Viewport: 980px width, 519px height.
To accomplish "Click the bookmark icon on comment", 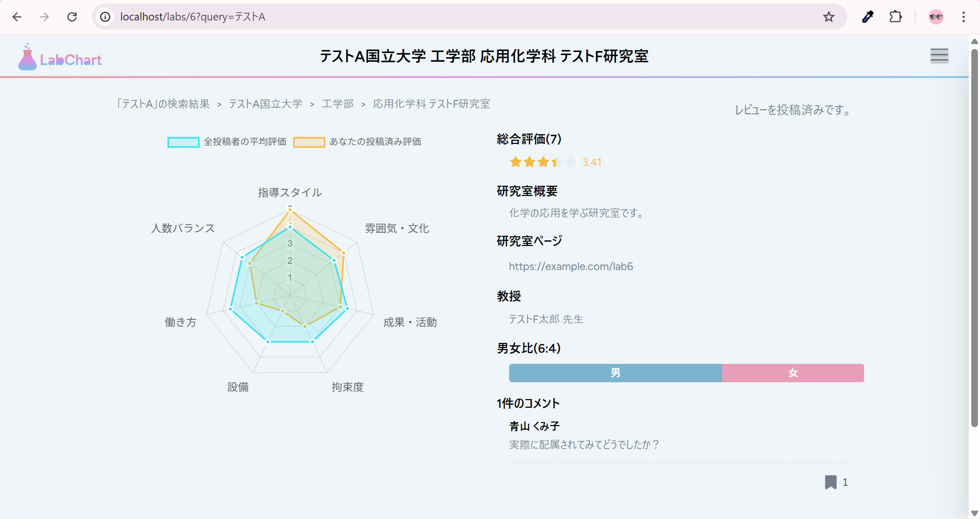I will pyautogui.click(x=830, y=482).
